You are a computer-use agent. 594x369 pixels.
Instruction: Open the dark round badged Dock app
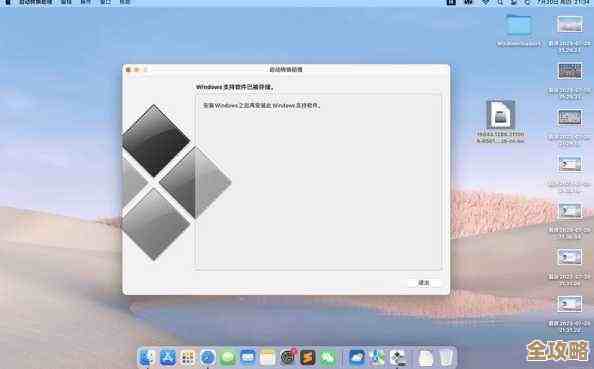tap(288, 356)
